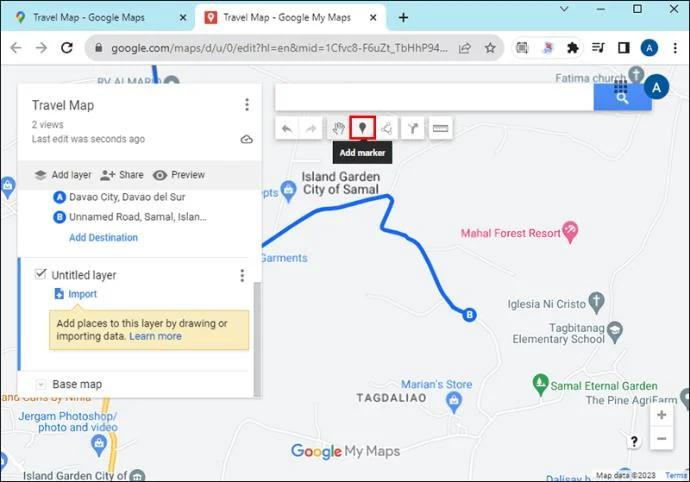The image size is (690, 482).
Task: Open tab search chevron in title bar
Action: click(x=564, y=9)
